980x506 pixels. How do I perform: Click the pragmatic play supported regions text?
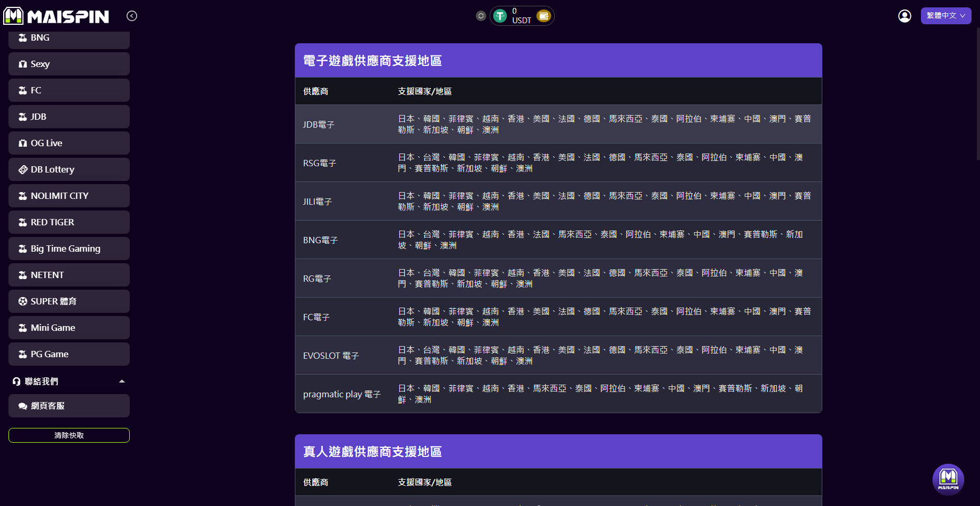[x=600, y=394]
